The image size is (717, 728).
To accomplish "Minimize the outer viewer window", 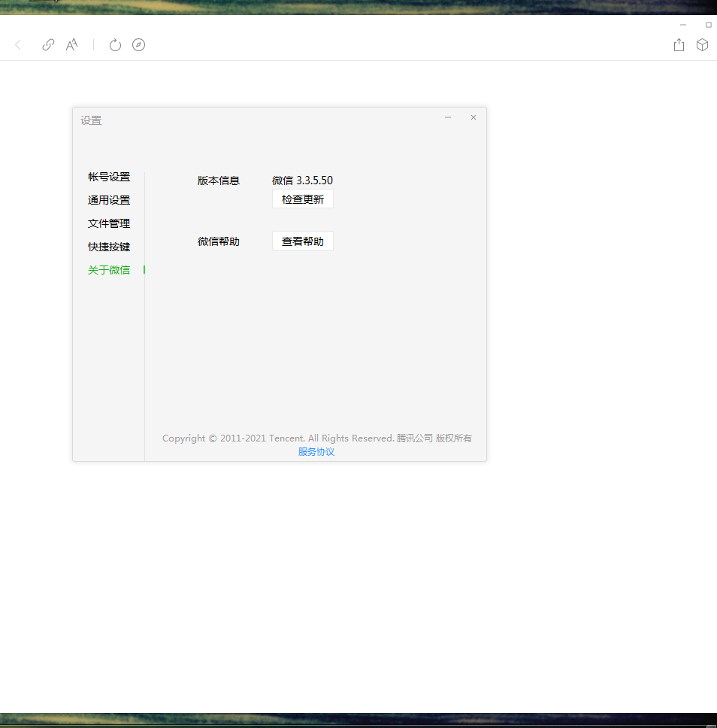I will (x=683, y=25).
